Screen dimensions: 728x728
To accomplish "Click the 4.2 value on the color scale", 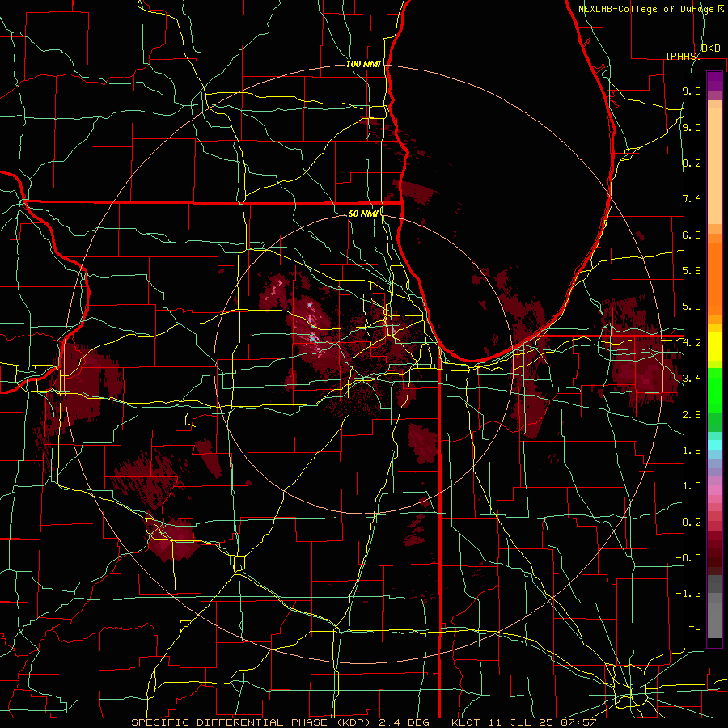I will pos(692,343).
